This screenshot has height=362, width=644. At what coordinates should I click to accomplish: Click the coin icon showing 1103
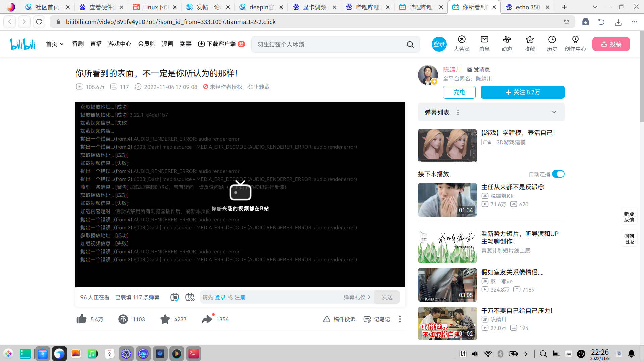tap(123, 319)
